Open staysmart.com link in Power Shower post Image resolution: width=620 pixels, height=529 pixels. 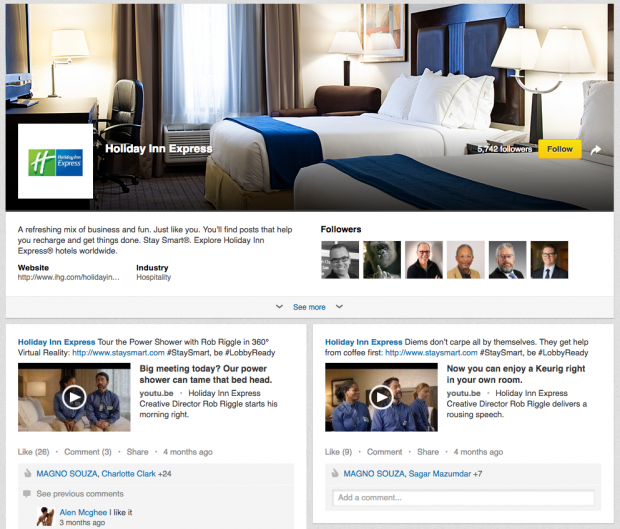[118, 353]
